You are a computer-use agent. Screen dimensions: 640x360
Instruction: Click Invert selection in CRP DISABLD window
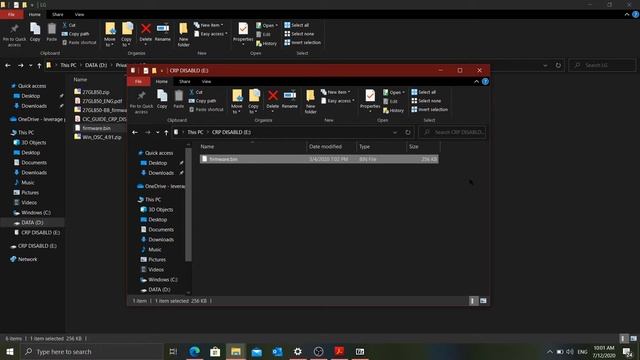(x=429, y=109)
